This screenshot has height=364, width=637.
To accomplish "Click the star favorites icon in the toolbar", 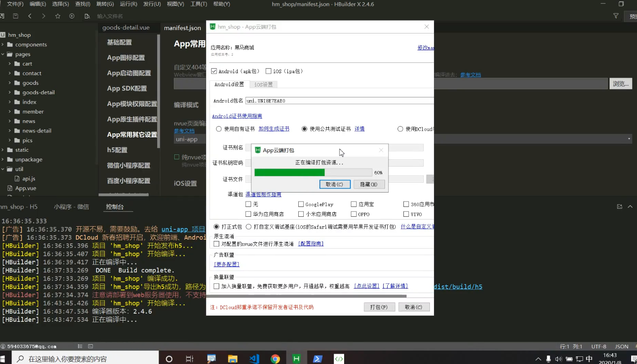I will click(x=57, y=15).
